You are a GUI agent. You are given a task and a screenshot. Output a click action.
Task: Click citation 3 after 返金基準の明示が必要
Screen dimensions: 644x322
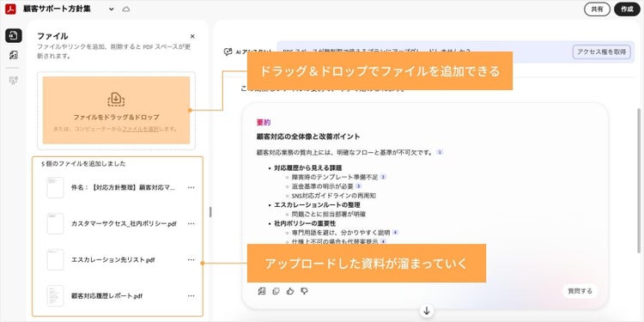coord(358,186)
